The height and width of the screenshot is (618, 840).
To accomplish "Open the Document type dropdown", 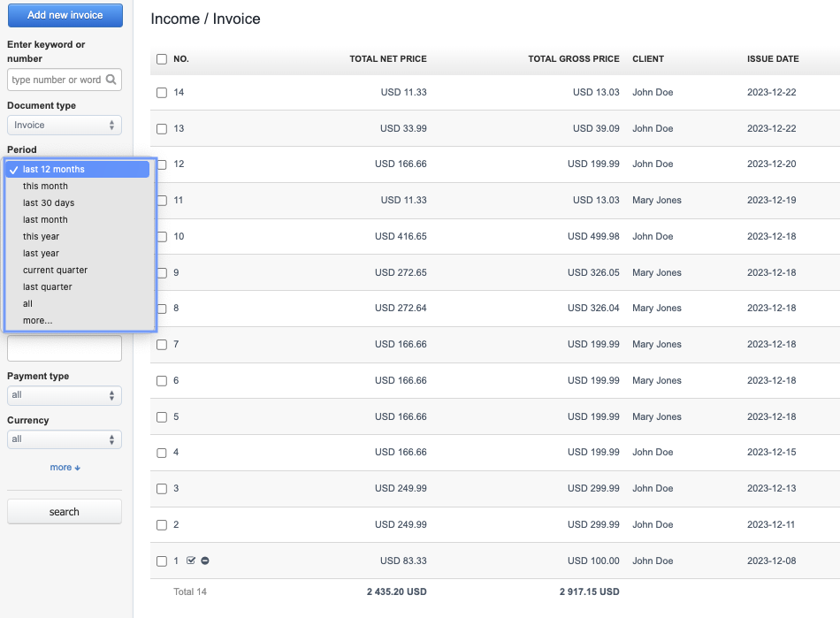I will click(64, 126).
